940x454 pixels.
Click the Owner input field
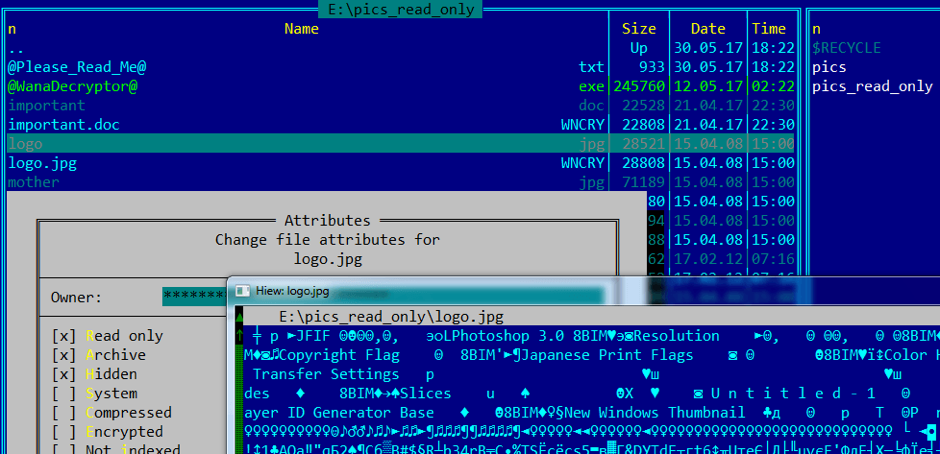pos(195,297)
